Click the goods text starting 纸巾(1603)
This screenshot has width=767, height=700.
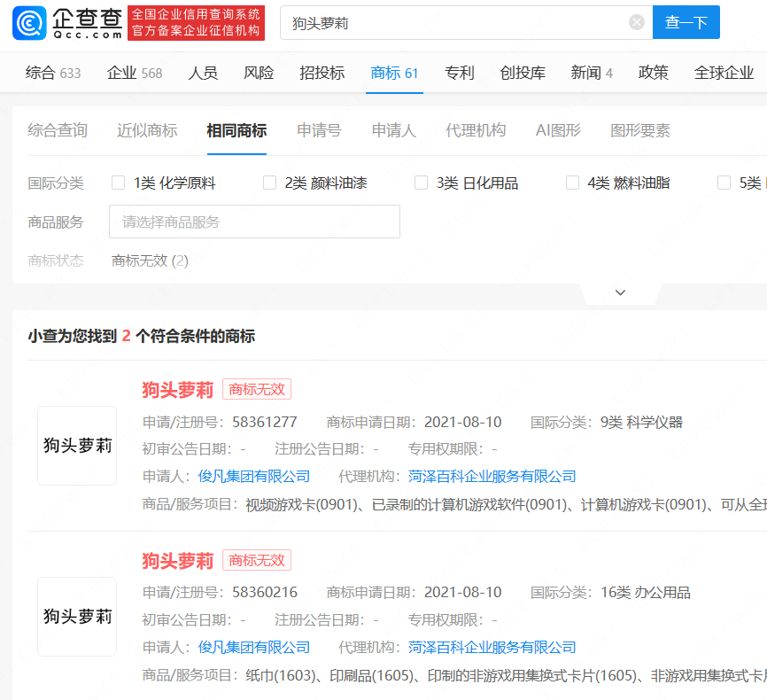506,675
